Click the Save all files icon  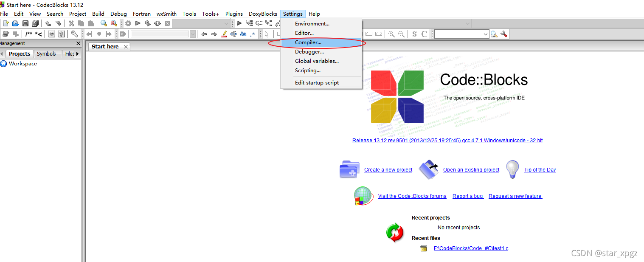click(x=35, y=23)
